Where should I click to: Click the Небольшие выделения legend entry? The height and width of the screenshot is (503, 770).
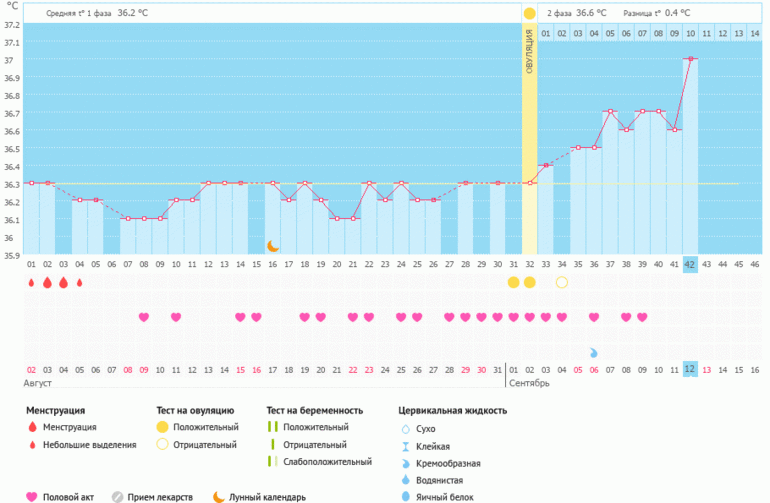point(95,445)
